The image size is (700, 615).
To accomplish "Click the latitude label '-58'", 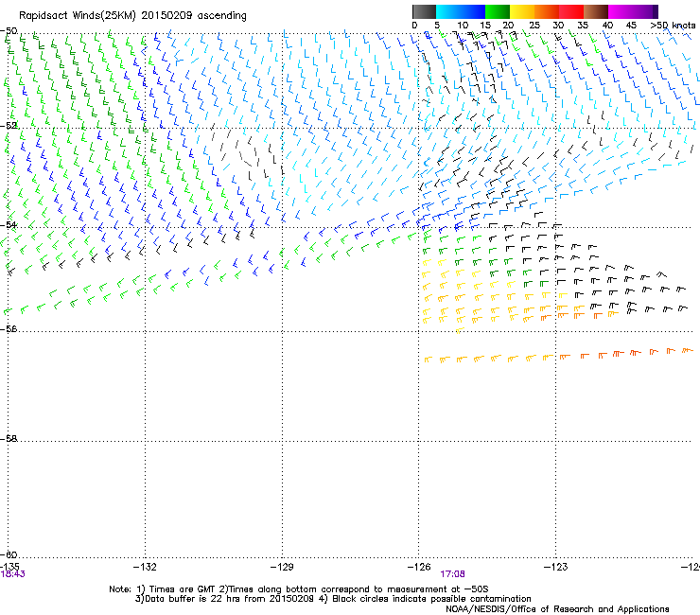I will [9, 439].
